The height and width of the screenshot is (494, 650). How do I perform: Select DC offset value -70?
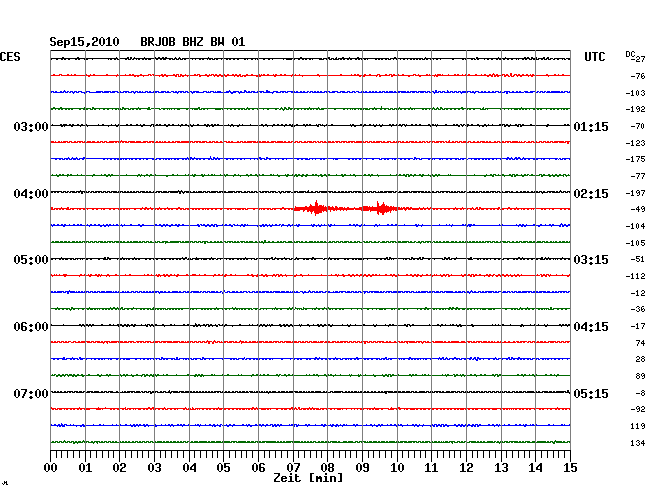[638, 126]
